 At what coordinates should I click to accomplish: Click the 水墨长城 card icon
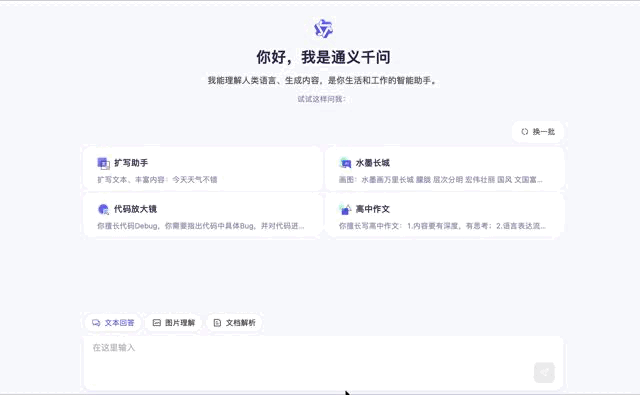click(345, 163)
